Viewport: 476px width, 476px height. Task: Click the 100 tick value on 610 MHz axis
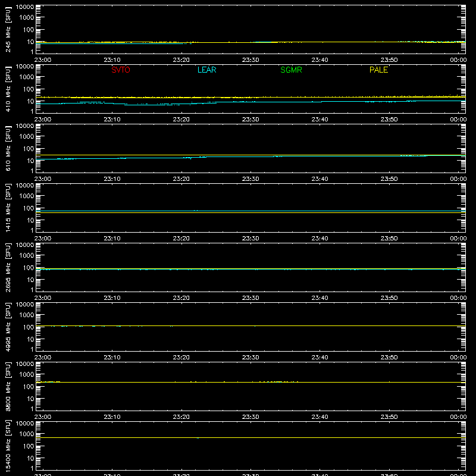tap(29, 149)
